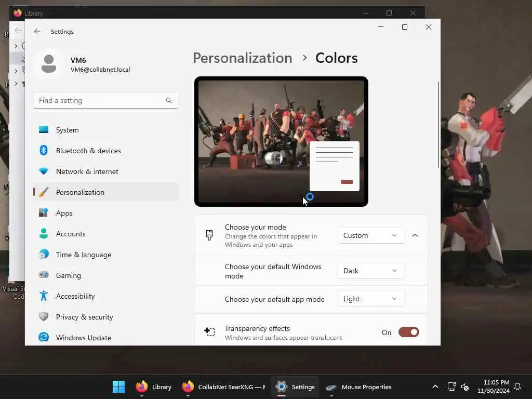Click the VM6@collabnet.local account email
This screenshot has width=532, height=399.
tap(100, 70)
